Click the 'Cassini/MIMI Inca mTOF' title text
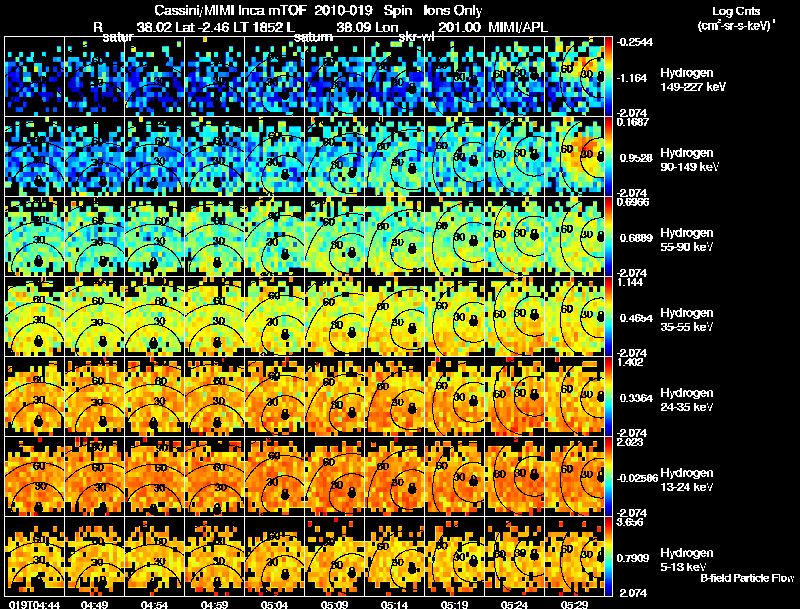 pos(230,11)
